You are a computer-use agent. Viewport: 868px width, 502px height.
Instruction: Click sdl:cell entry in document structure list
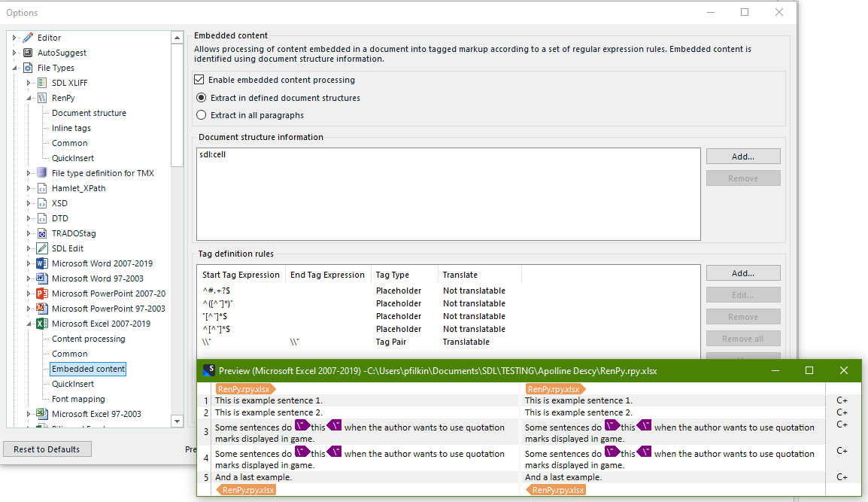(213, 154)
